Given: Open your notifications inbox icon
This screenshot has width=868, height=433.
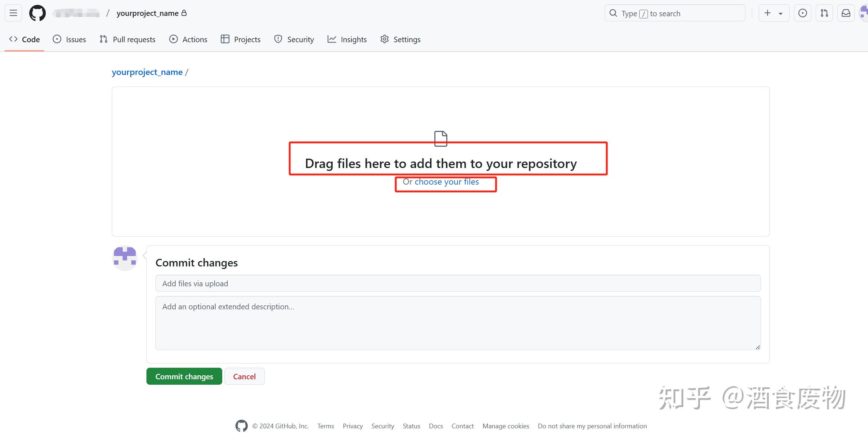Looking at the screenshot, I should tap(846, 13).
